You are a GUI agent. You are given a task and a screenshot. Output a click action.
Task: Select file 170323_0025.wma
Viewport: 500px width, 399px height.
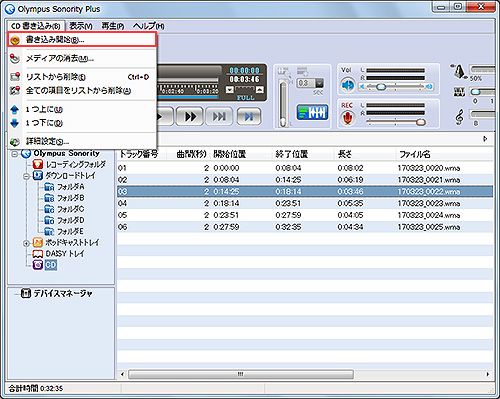[x=429, y=227]
